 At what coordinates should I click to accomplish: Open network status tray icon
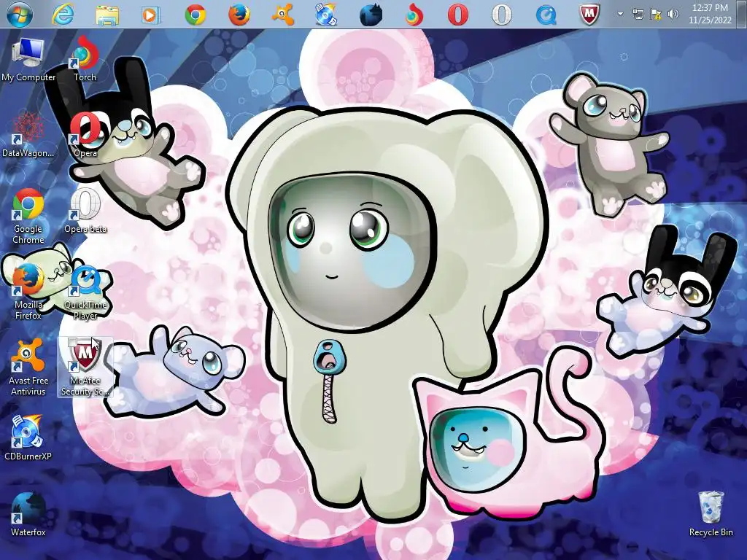click(x=638, y=15)
